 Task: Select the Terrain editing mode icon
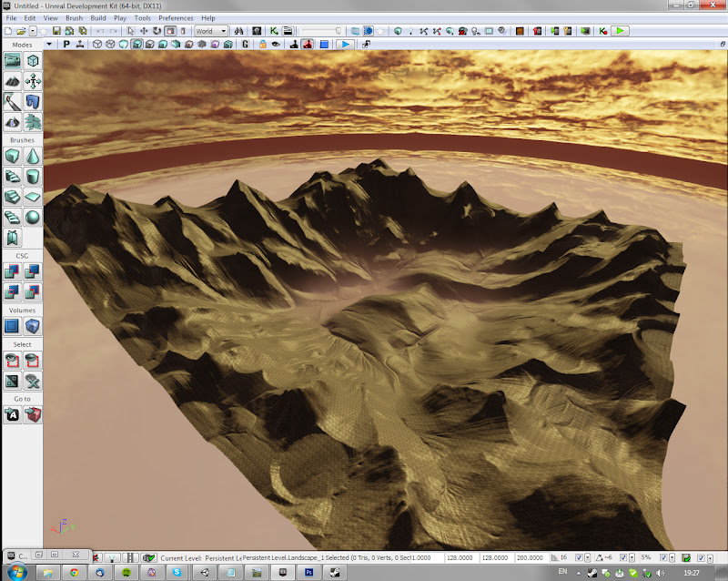13,82
